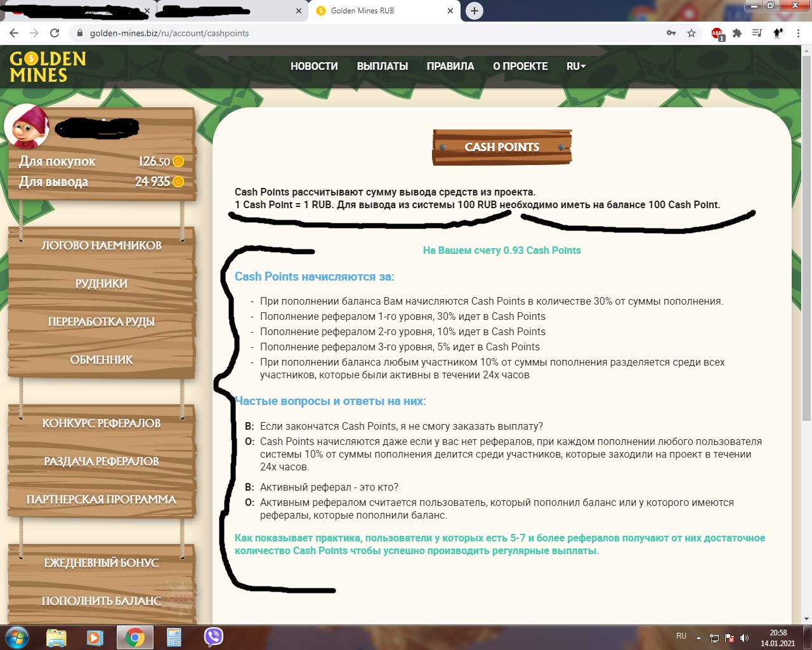Viewport: 812px width, 650px height.
Task: Open Action Center flag icon
Action: [730, 638]
